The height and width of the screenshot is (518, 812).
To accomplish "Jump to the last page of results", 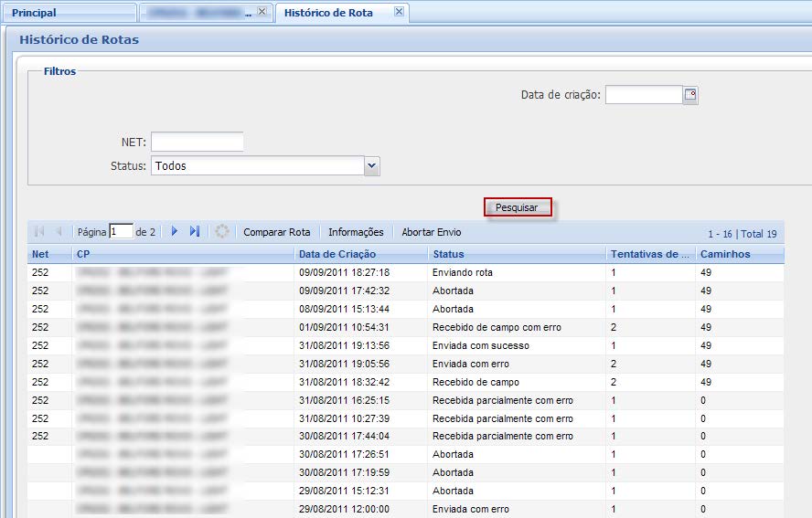I will coord(195,232).
